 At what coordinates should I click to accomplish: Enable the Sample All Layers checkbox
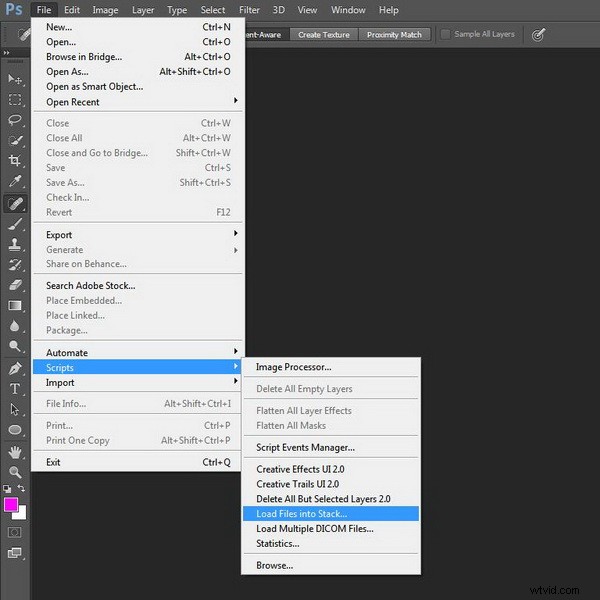pos(446,34)
